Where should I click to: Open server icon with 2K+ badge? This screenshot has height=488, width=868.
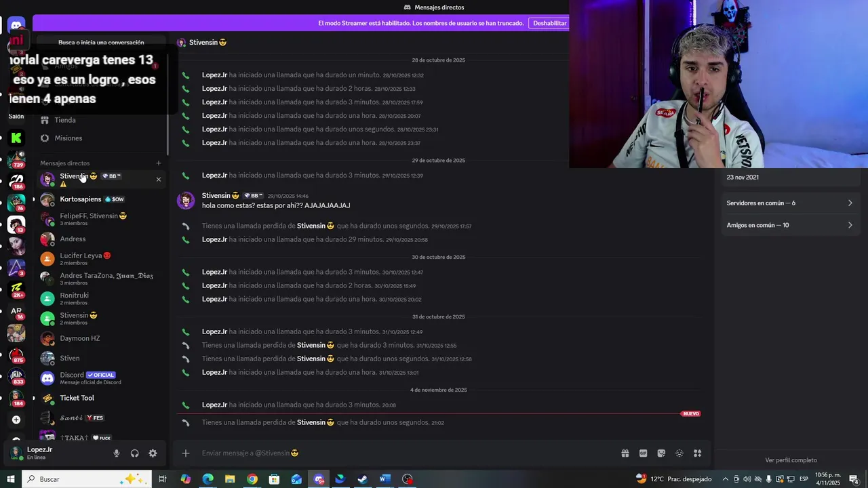point(16,290)
